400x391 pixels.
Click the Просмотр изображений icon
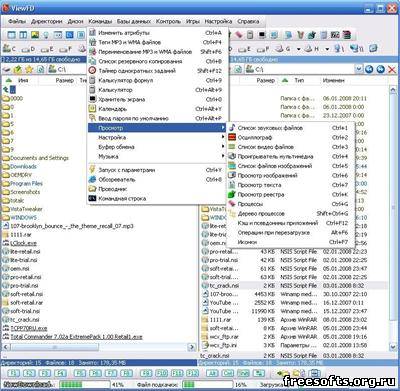tap(232, 175)
